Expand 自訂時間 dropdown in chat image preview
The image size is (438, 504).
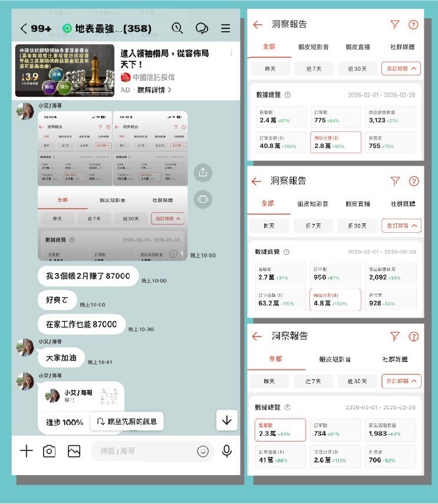[x=168, y=219]
